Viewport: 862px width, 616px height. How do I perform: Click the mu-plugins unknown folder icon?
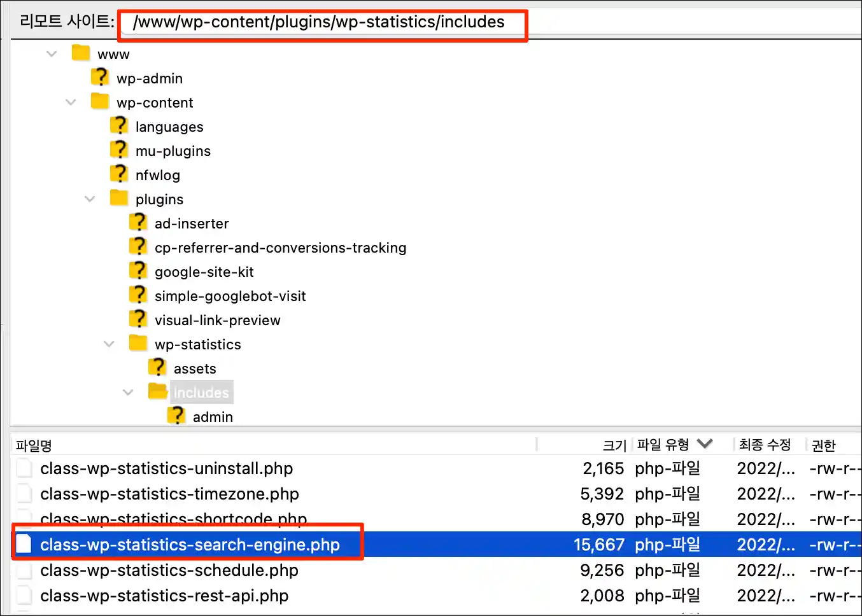[x=119, y=150]
